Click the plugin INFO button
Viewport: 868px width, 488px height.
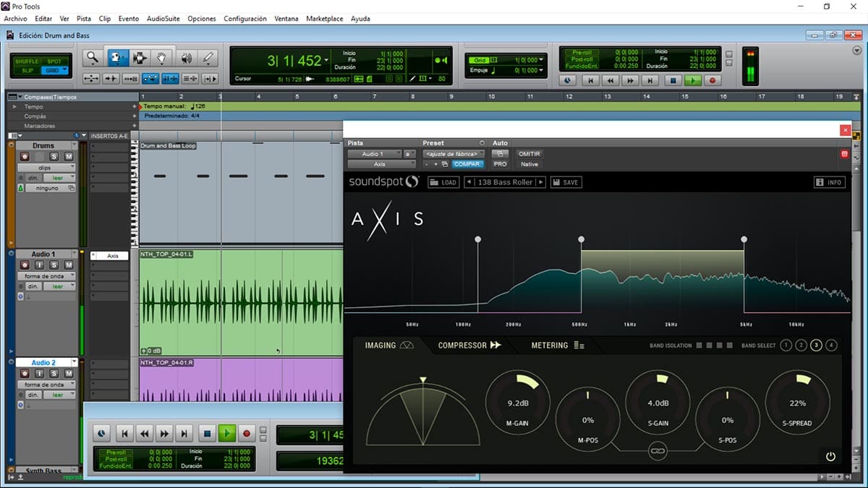tap(829, 182)
